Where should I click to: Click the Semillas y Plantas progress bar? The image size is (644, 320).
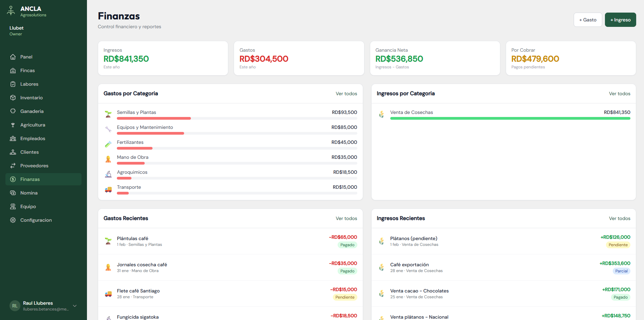click(x=237, y=118)
